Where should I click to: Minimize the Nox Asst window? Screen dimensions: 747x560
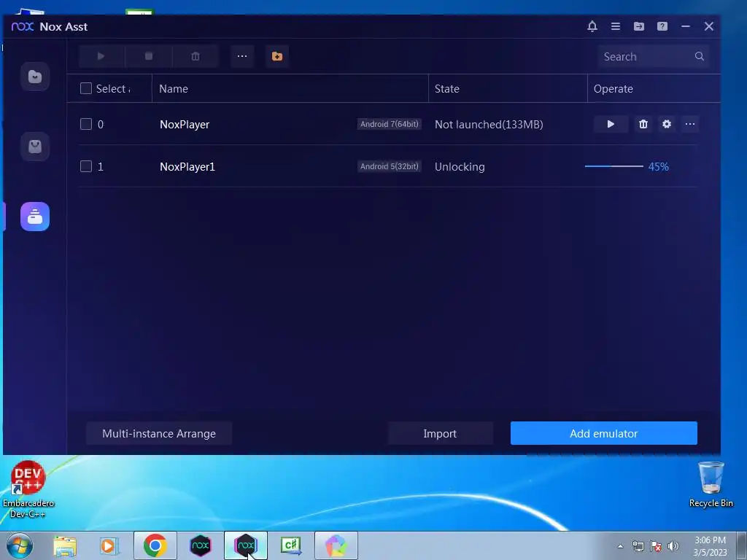click(x=686, y=26)
